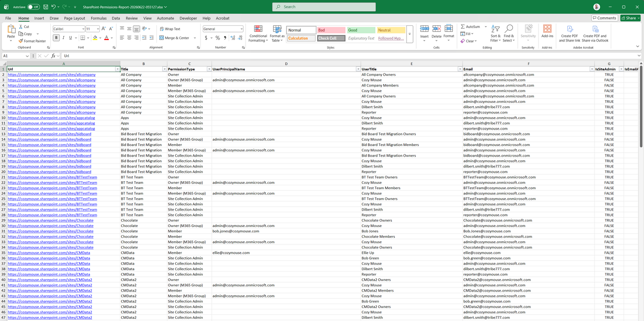Collapse the ribbon with the chevron
The image size is (644, 321).
coord(639,47)
